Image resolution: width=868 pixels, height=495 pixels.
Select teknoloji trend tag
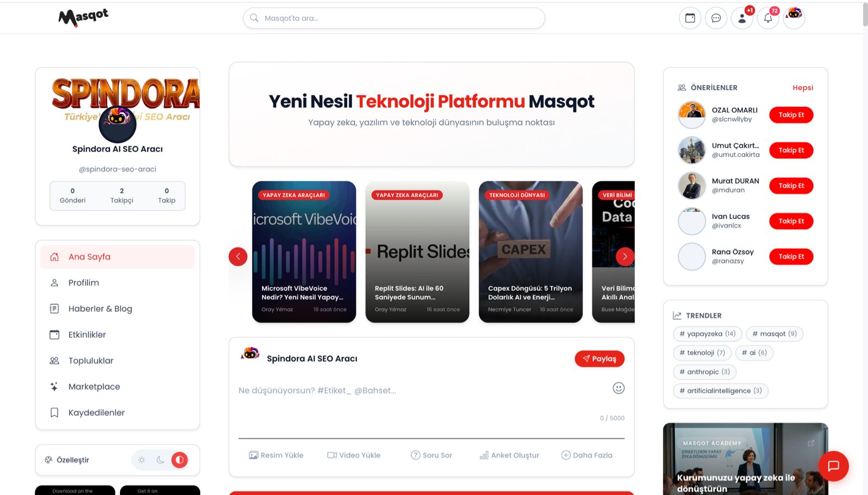(702, 352)
